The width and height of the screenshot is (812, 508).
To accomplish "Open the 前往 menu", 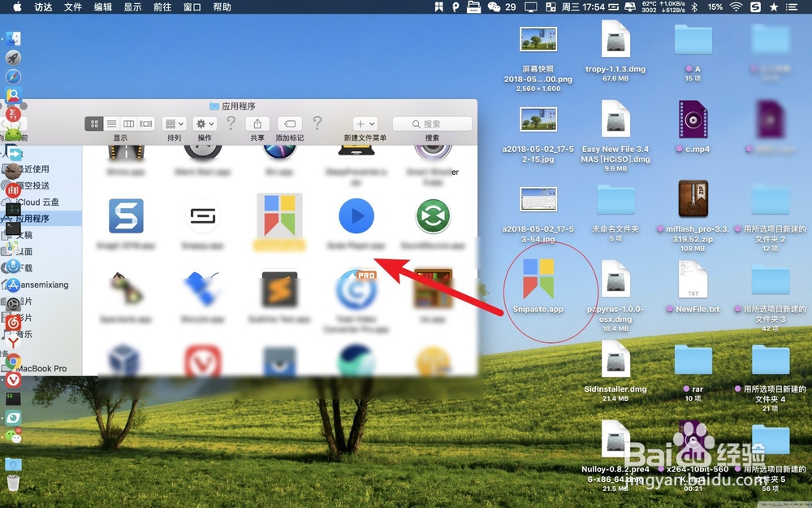I will pos(162,7).
